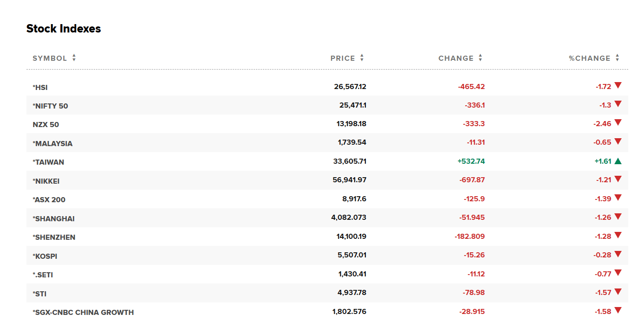Viewport: 644px width, 333px height.
Task: Open the *NIFTY 50 index link
Action: click(50, 106)
